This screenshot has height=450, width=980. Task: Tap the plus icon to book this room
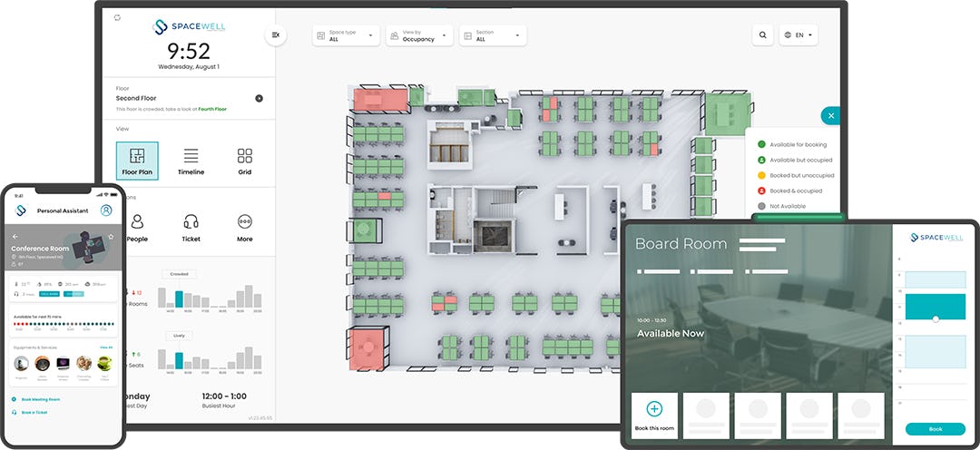click(655, 409)
